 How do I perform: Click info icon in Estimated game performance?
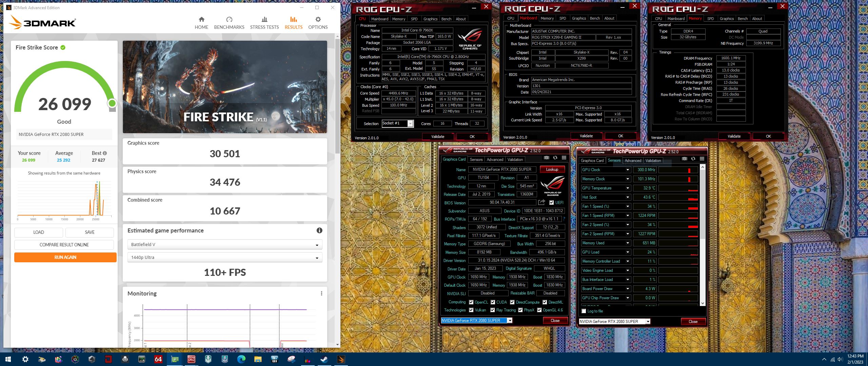(x=319, y=230)
